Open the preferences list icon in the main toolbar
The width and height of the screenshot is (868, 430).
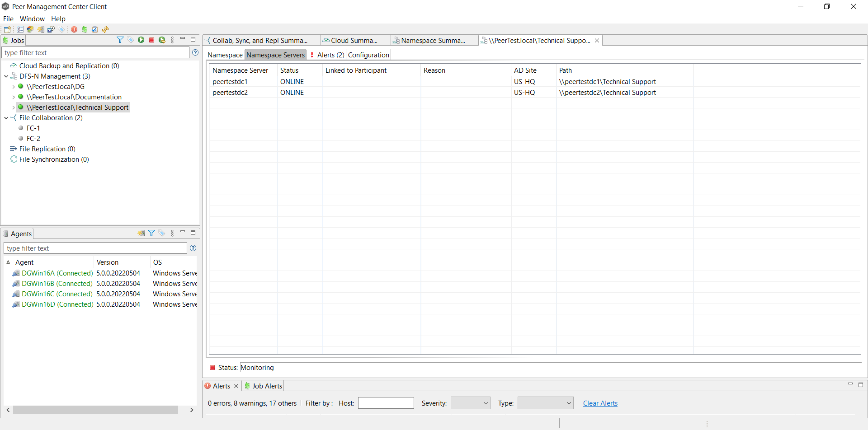point(20,29)
